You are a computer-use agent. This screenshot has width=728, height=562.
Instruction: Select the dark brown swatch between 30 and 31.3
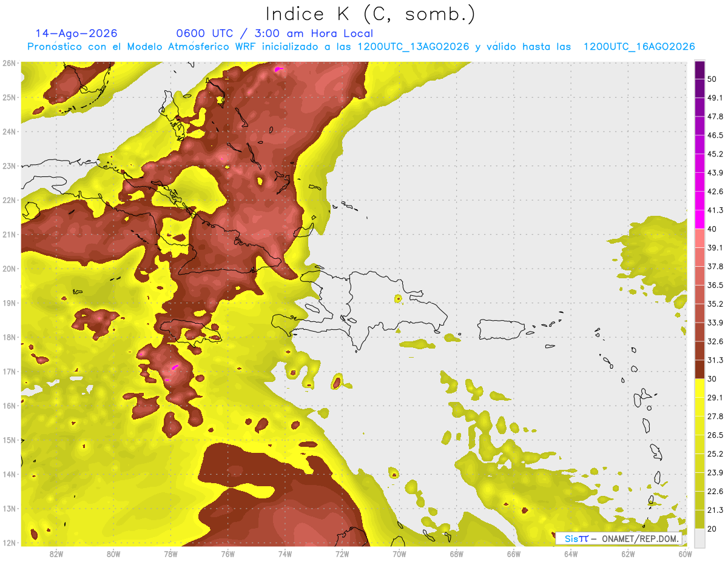[699, 369]
